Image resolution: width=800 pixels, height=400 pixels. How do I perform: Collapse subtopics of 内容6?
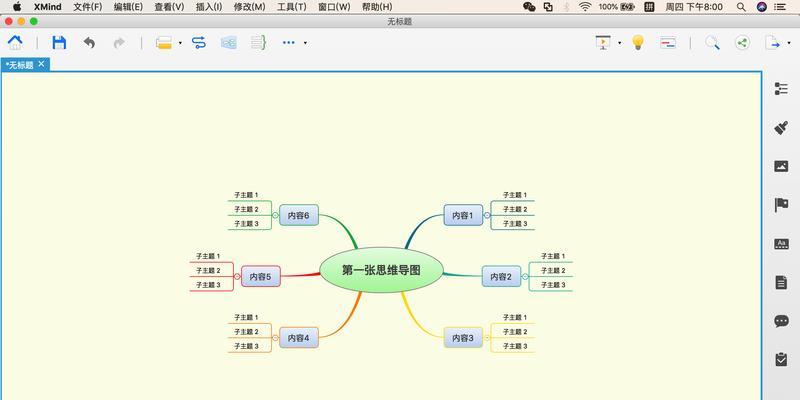276,215
